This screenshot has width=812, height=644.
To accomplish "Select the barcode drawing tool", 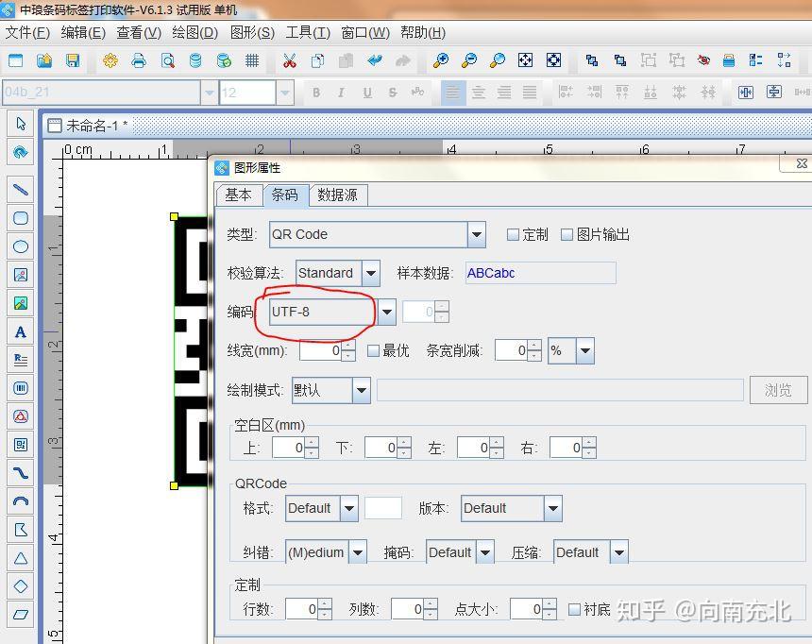I will (21, 388).
